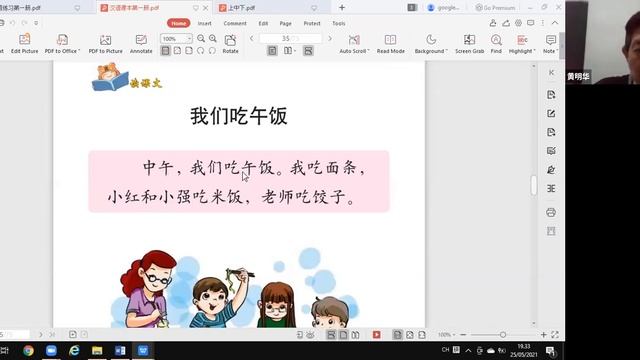Click the redo arrow in quick toolbar
The image size is (640, 360).
point(24,23)
